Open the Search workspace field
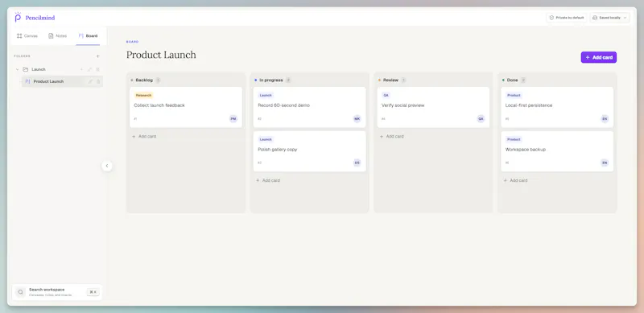 [57, 292]
